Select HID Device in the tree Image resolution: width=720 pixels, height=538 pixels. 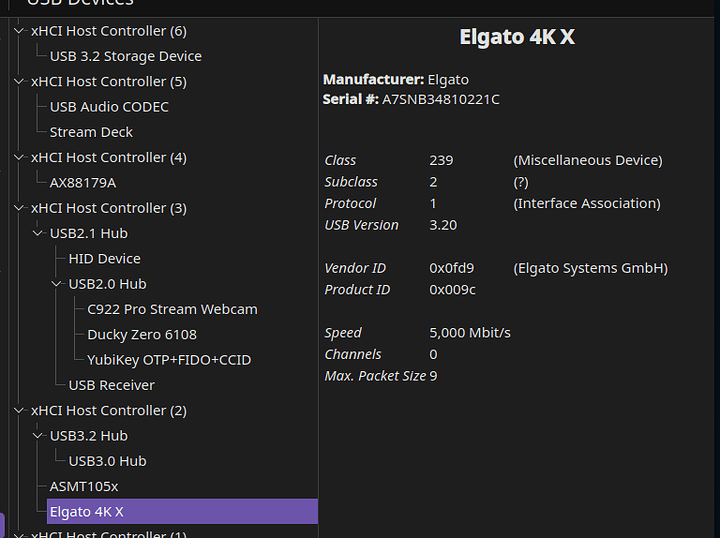104,259
